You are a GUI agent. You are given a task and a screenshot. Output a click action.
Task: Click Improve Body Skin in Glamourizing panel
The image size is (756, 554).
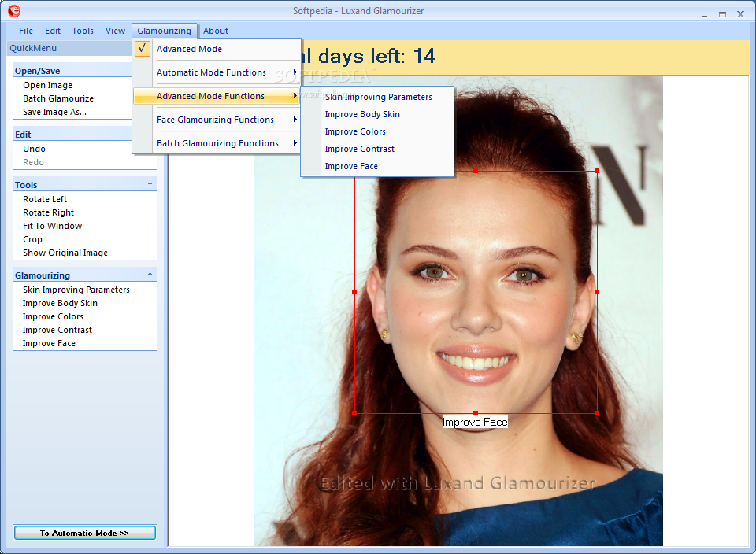61,303
